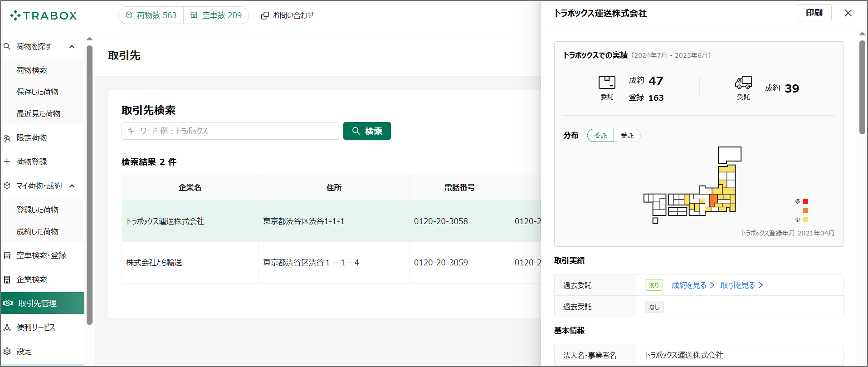This screenshot has height=367, width=868.
Task: Click the なし badge in 過去受託
Action: tap(654, 307)
